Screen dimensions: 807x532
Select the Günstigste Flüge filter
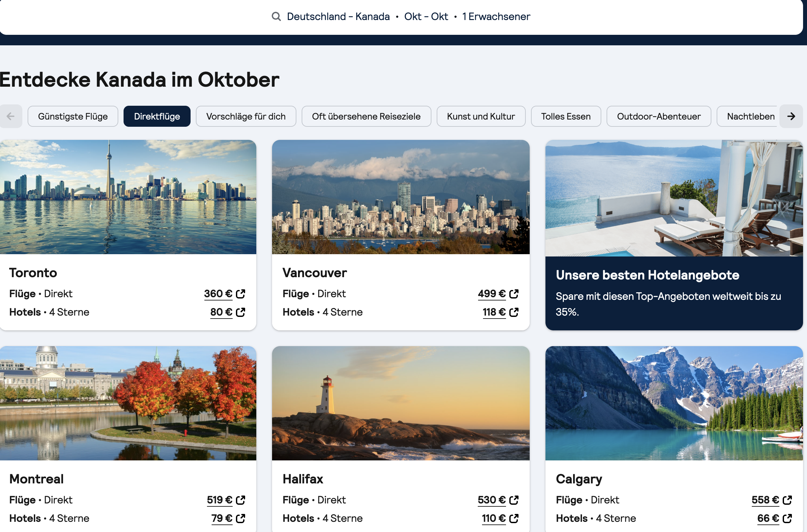click(73, 116)
